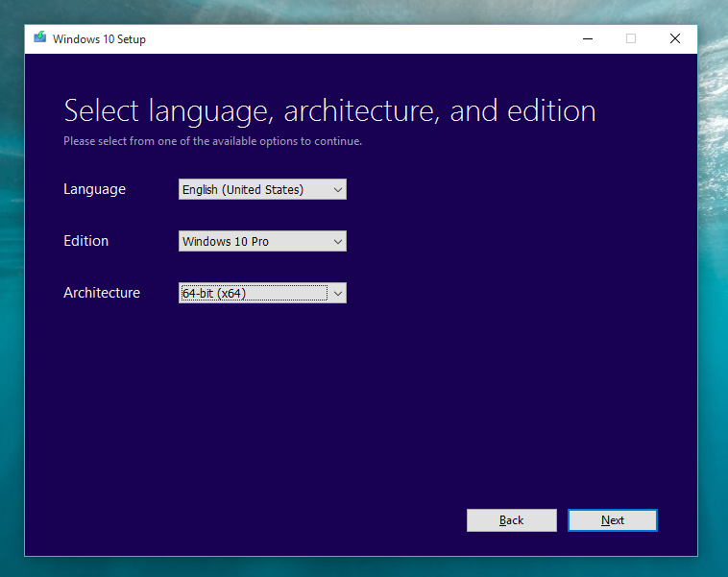Click the Language field label
Image resolution: width=728 pixels, height=577 pixels.
[94, 189]
